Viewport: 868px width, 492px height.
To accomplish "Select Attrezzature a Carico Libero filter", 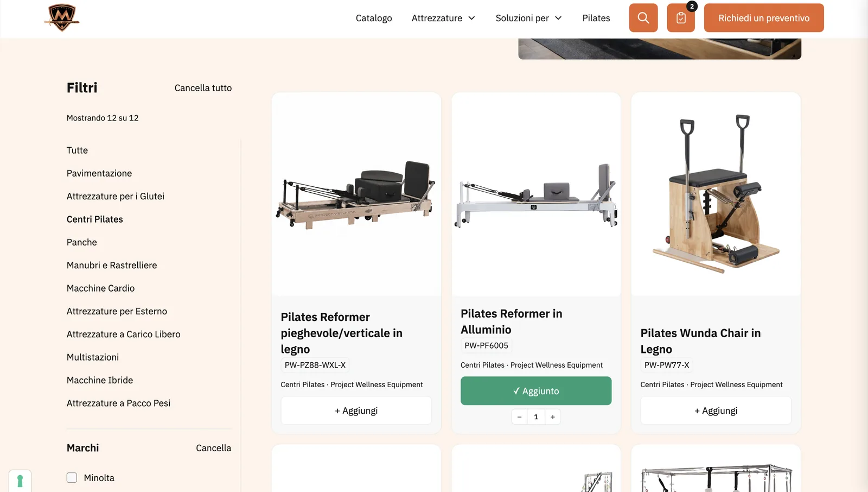I will pyautogui.click(x=124, y=334).
